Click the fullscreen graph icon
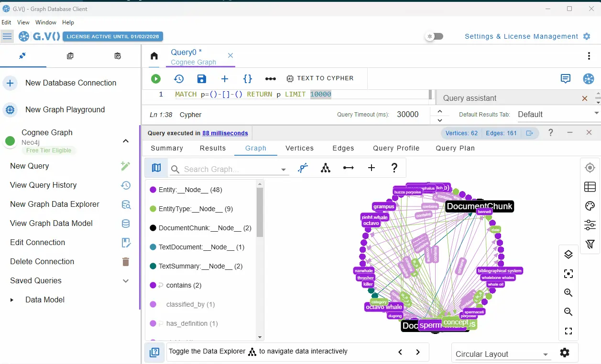Screen dimensions: 601x364 click(x=568, y=331)
